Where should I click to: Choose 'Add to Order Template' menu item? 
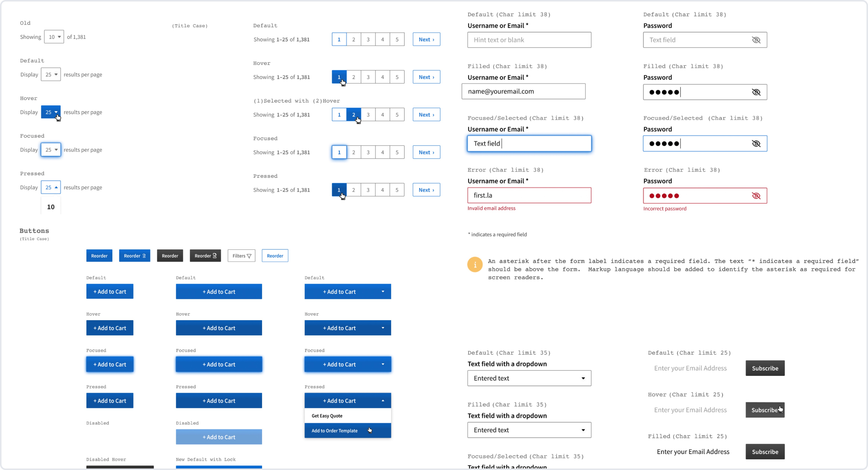pos(334,431)
